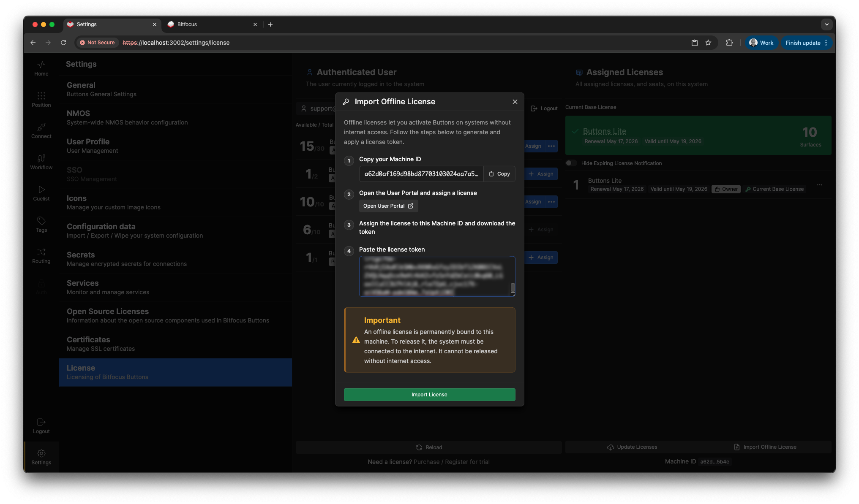859x504 pixels.
Task: Click the Machine ID value field
Action: click(421, 174)
